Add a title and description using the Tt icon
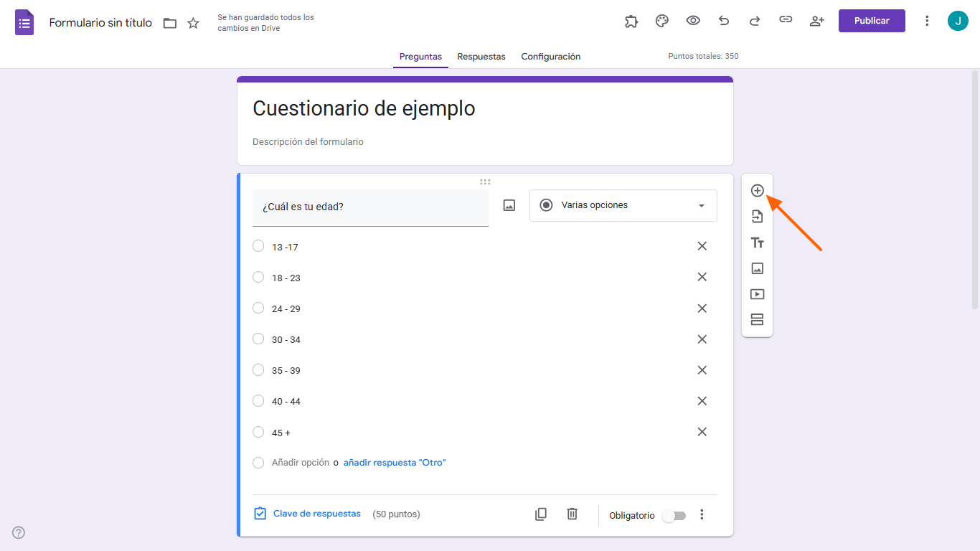Viewport: 980px width, 551px height. (757, 242)
